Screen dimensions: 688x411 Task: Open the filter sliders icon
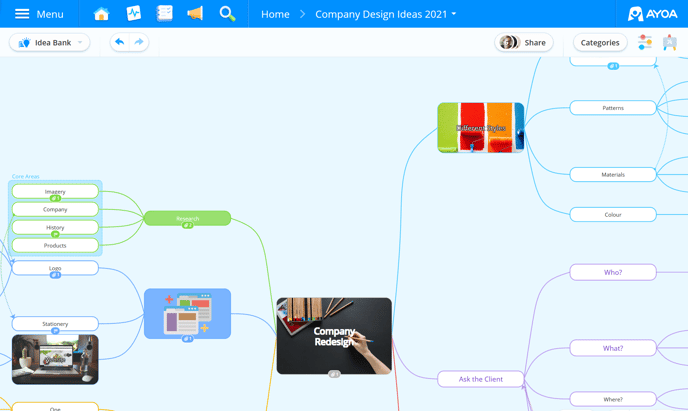coord(645,43)
